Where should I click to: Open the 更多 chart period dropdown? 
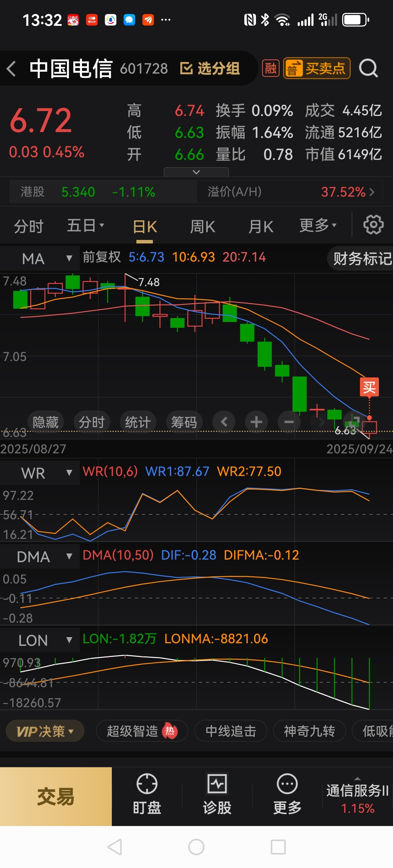(x=318, y=225)
